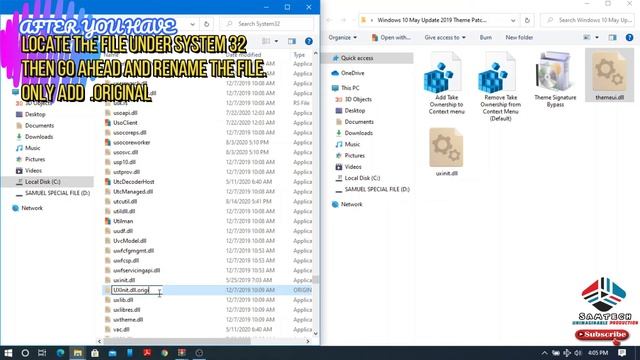Refresh the right window address bar

click(x=527, y=20)
